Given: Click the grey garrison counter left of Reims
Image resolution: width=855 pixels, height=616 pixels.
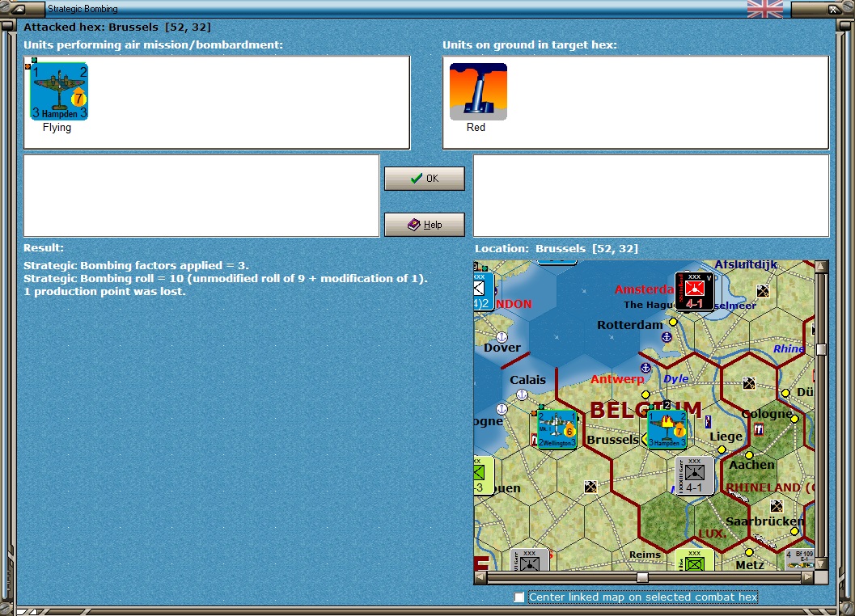Looking at the screenshot, I should 530,560.
